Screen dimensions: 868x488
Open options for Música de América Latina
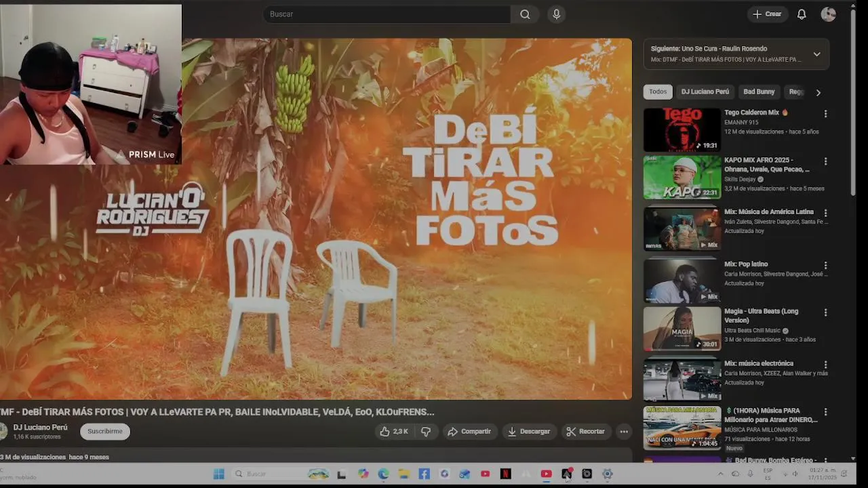pyautogui.click(x=825, y=213)
